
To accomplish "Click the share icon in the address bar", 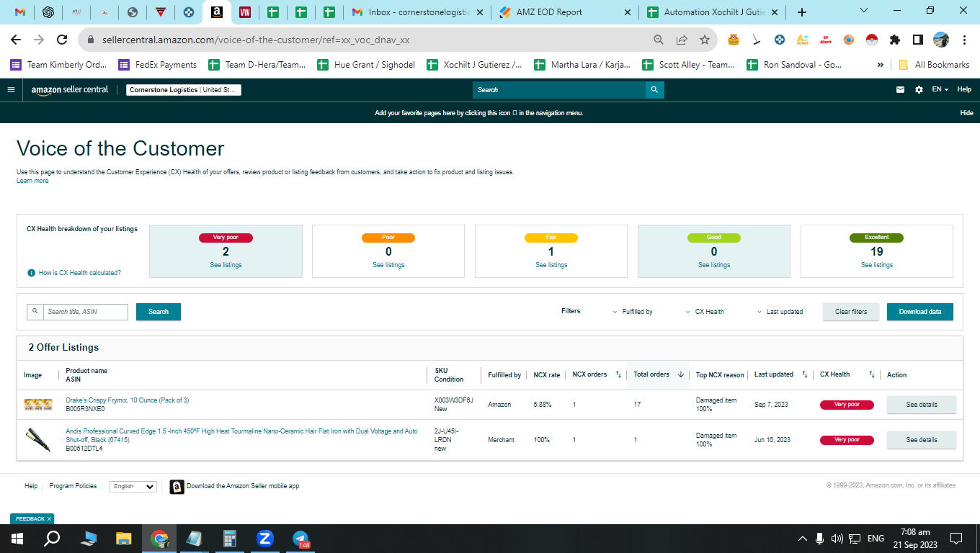I will click(x=681, y=40).
